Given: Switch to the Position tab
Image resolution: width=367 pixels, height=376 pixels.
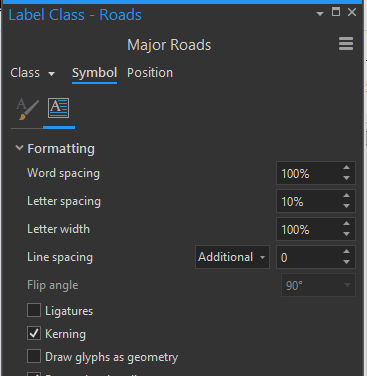Looking at the screenshot, I should point(150,73).
